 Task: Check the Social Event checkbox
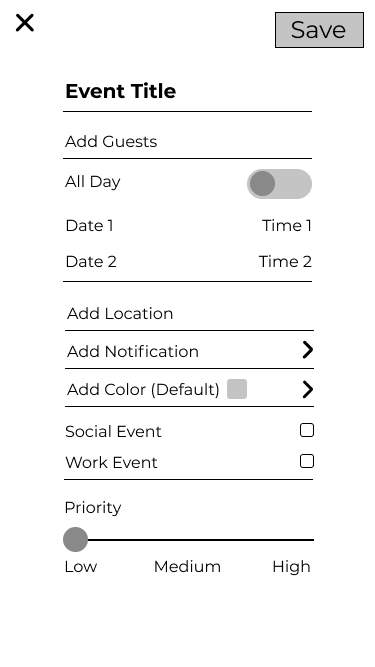[x=307, y=430]
